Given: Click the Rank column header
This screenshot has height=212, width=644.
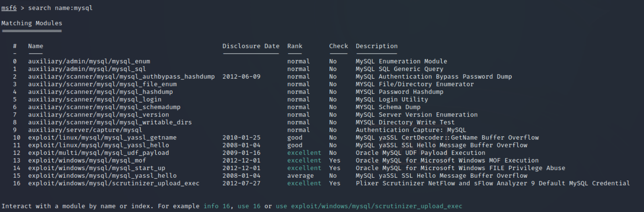Looking at the screenshot, I should click(x=295, y=46).
